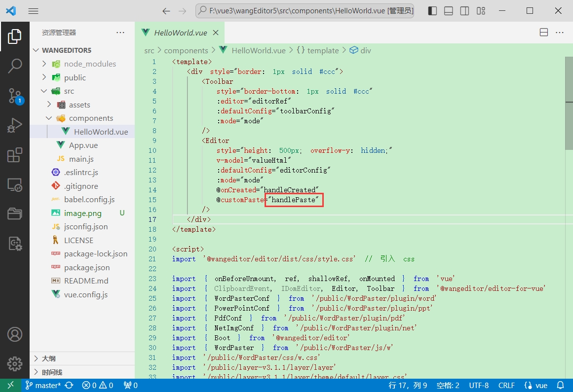Image resolution: width=573 pixels, height=392 pixels.
Task: Open notifications bell in status bar
Action: (560, 386)
